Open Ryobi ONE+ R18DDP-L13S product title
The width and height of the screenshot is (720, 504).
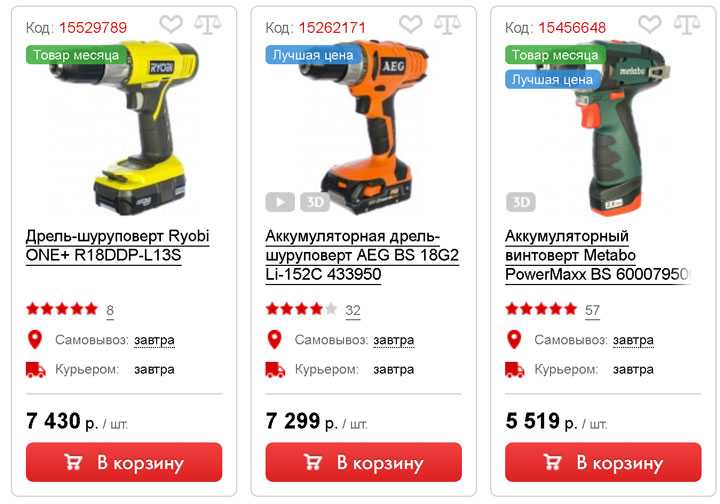coord(118,246)
